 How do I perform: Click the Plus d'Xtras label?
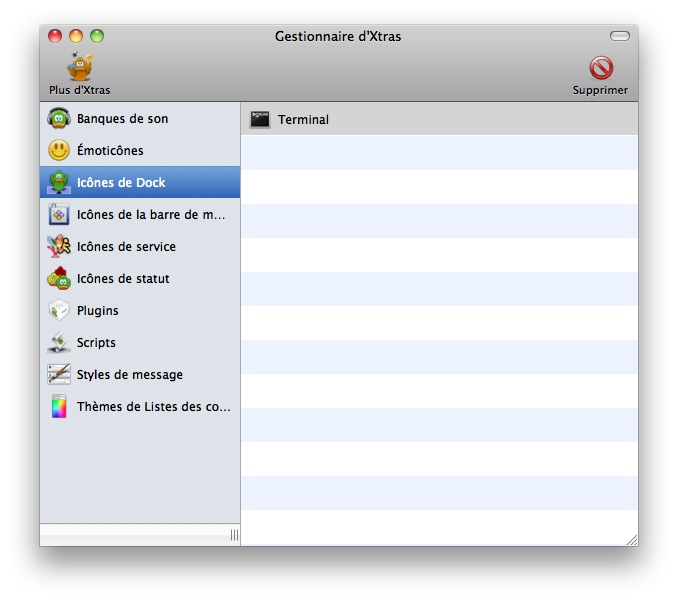79,90
